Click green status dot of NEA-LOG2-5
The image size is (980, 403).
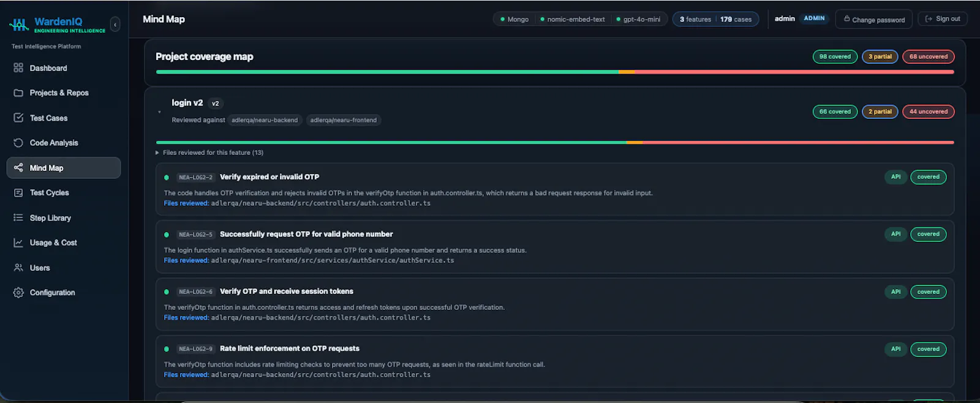[167, 235]
